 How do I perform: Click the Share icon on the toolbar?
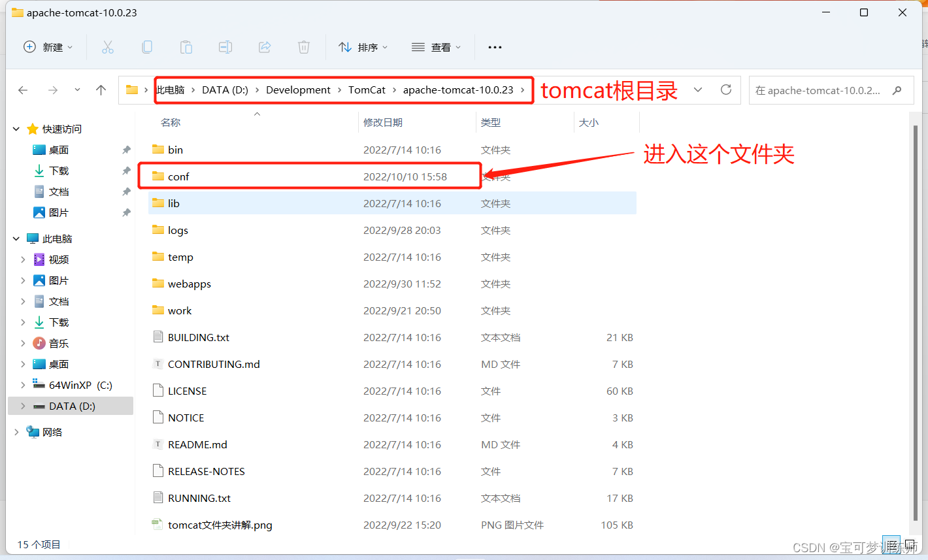click(264, 46)
